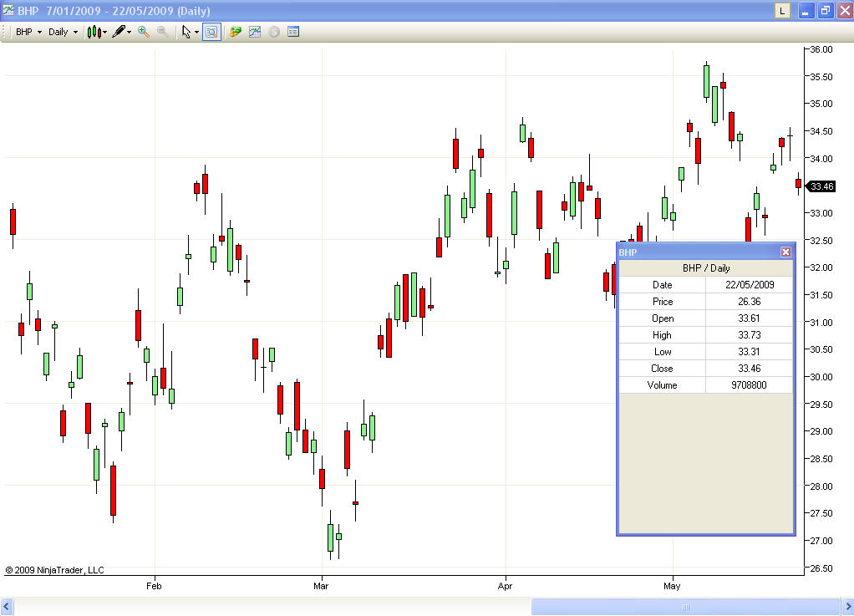The width and height of the screenshot is (854, 616).
Task: Click the horizontal scrollbar right arrow
Action: (847, 607)
